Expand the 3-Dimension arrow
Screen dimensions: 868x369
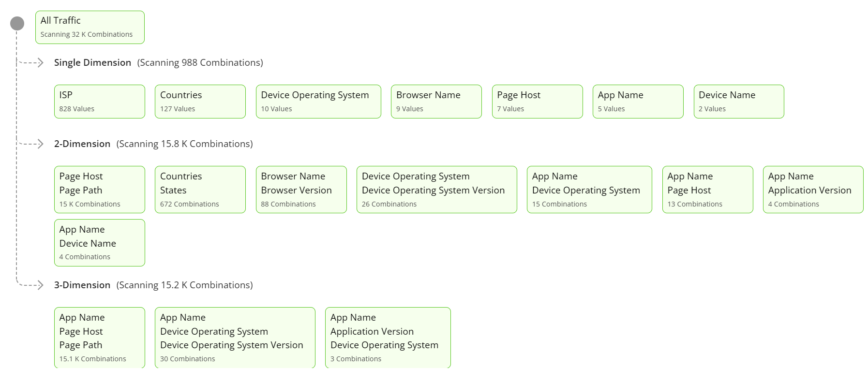point(40,285)
